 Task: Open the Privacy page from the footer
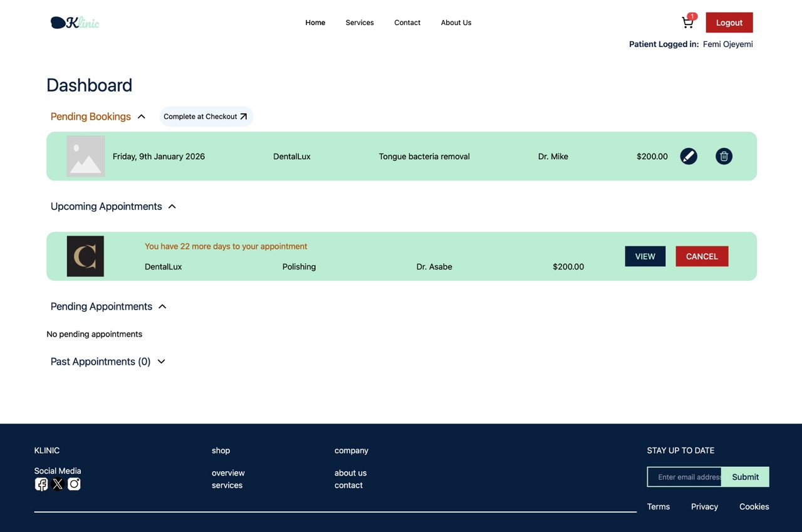click(x=704, y=506)
